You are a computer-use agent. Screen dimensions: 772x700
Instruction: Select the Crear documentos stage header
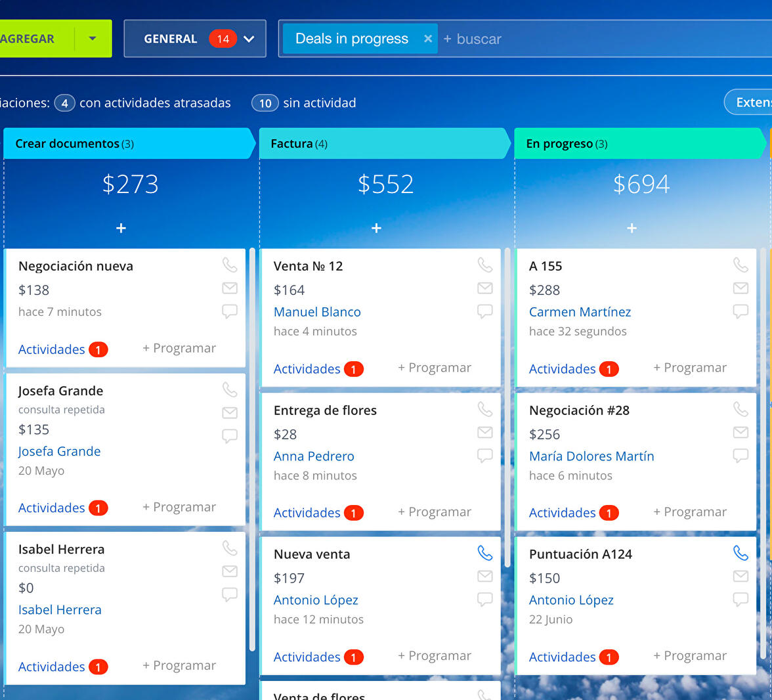point(128,144)
